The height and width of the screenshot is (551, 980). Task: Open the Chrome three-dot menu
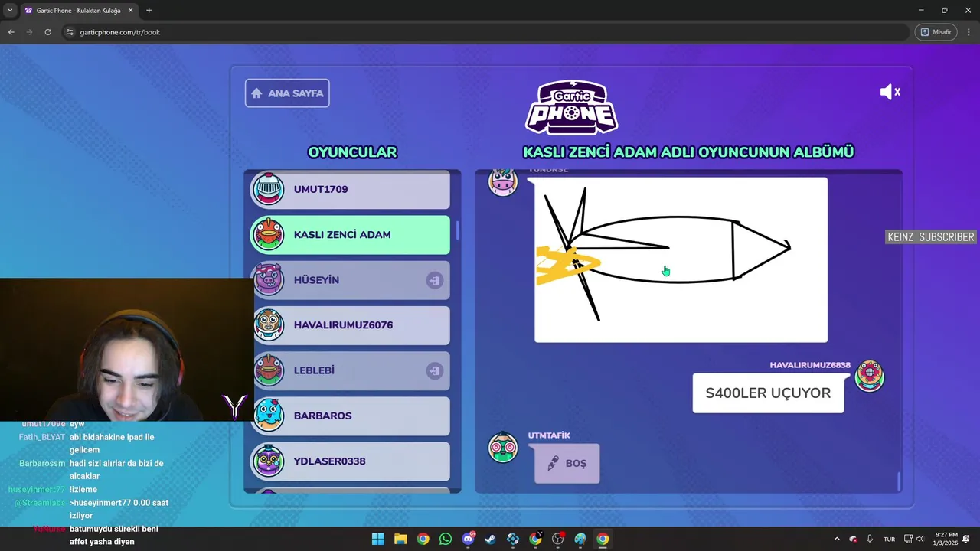tap(968, 32)
